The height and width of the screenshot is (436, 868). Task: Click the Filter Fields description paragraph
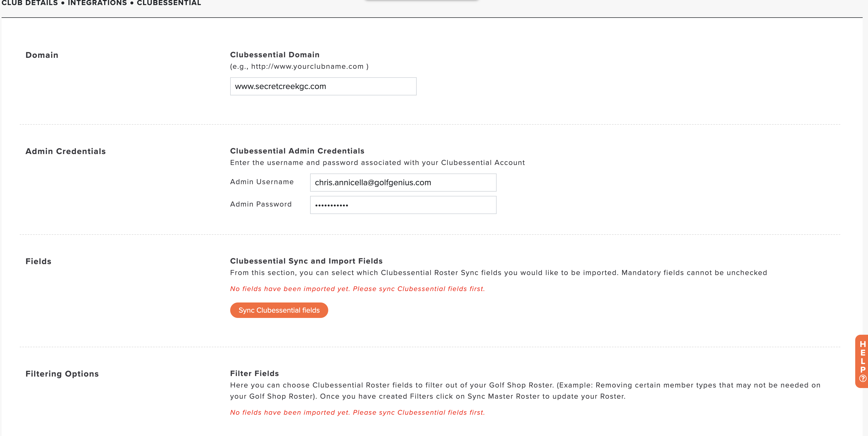pyautogui.click(x=525, y=391)
